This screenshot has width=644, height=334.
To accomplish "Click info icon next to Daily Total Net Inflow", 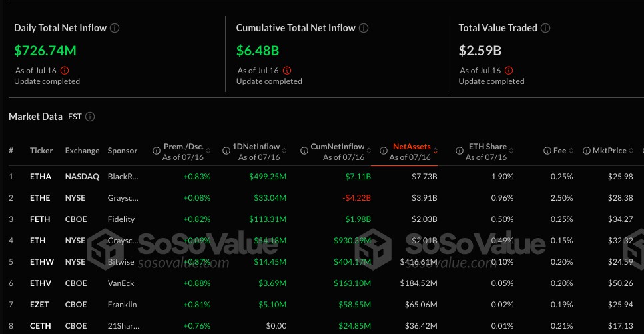I will point(115,28).
